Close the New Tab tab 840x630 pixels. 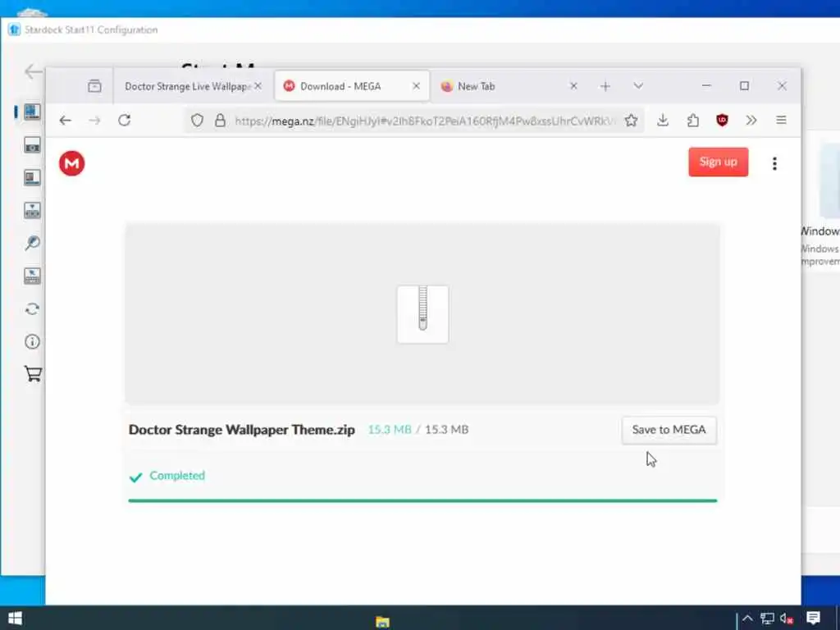(573, 86)
